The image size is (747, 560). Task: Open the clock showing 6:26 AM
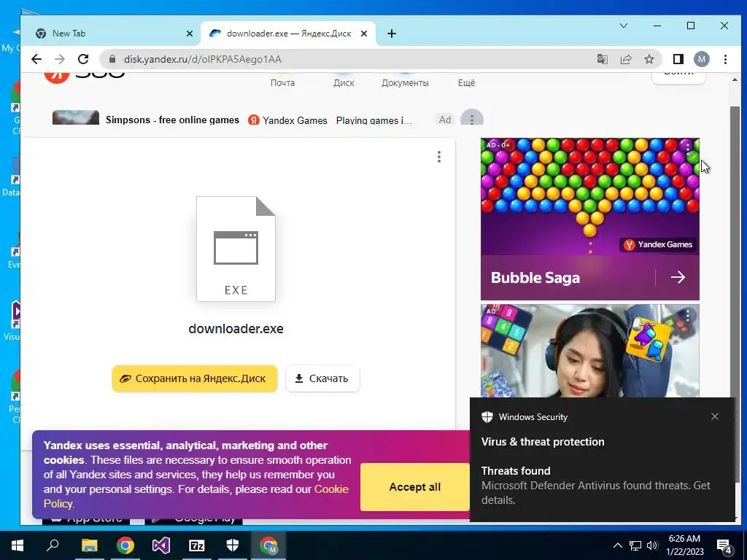(684, 545)
